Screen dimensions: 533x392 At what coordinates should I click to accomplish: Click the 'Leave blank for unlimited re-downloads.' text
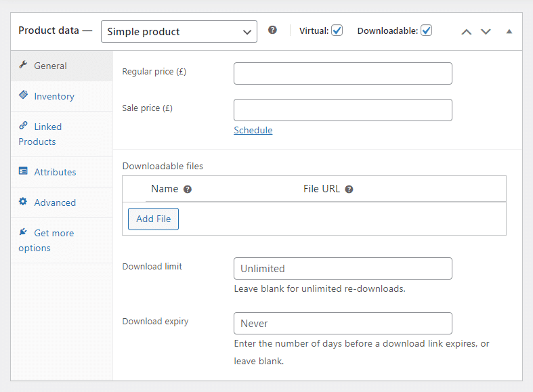(x=320, y=288)
